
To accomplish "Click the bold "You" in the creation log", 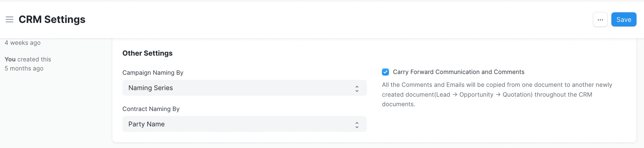I will (10, 59).
